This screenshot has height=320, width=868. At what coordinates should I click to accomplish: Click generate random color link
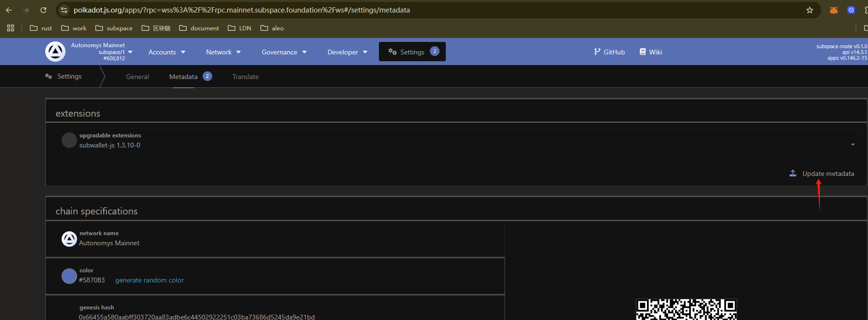[x=149, y=280]
